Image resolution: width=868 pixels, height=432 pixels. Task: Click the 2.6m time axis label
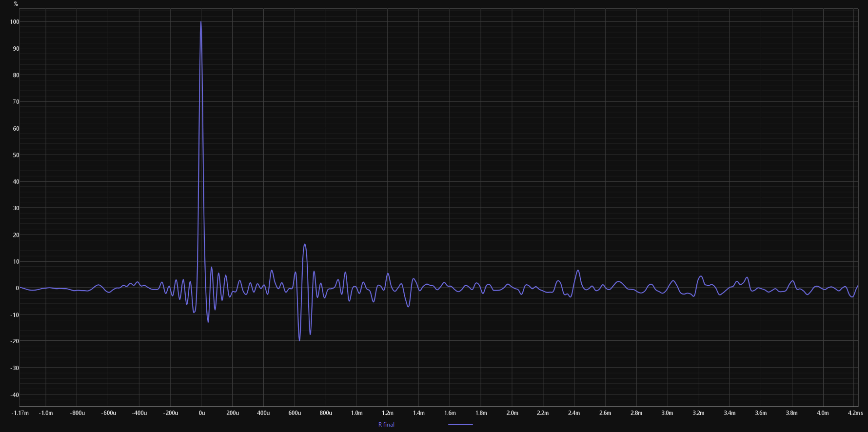coord(605,413)
